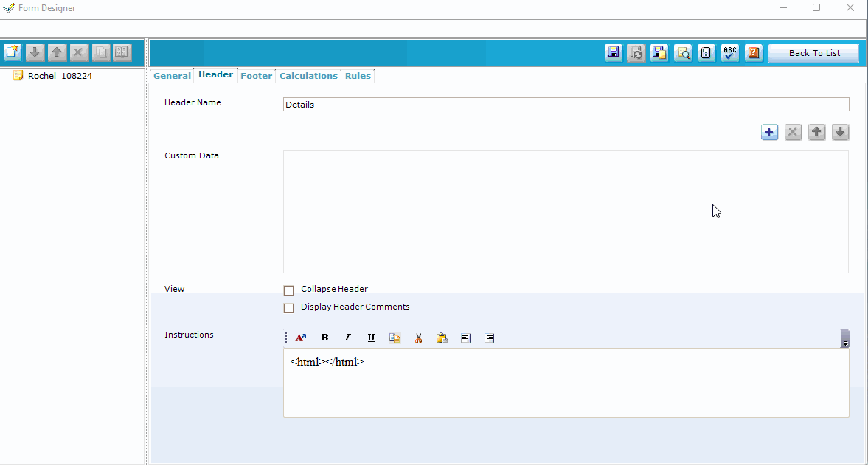The height and width of the screenshot is (465, 868).
Task: Click the cut scissors icon
Action: [x=418, y=338]
